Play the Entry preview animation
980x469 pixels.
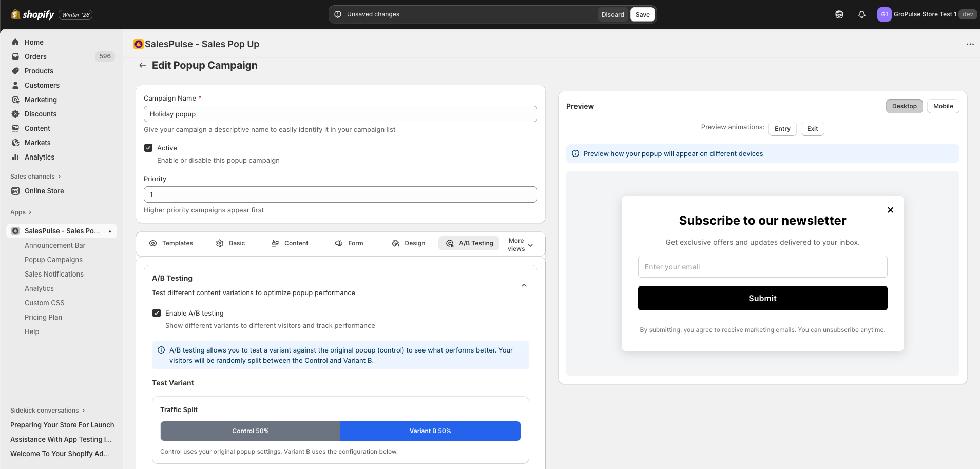(x=782, y=129)
